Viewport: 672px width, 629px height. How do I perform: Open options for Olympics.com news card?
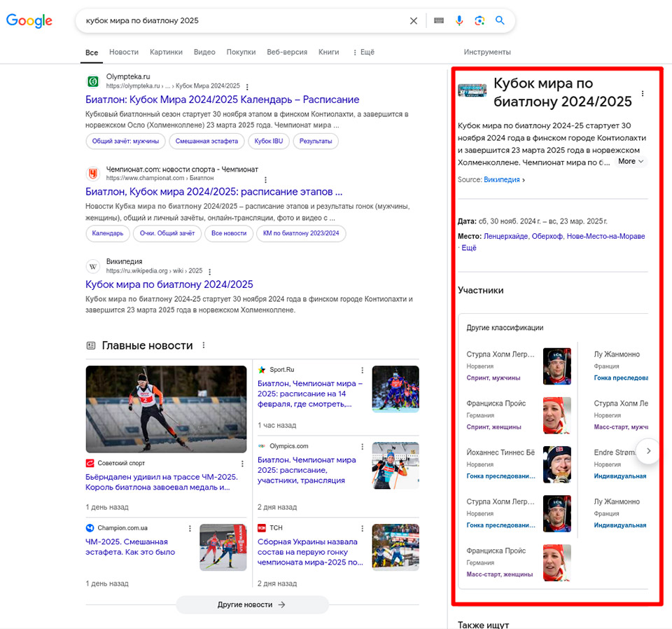click(x=362, y=447)
